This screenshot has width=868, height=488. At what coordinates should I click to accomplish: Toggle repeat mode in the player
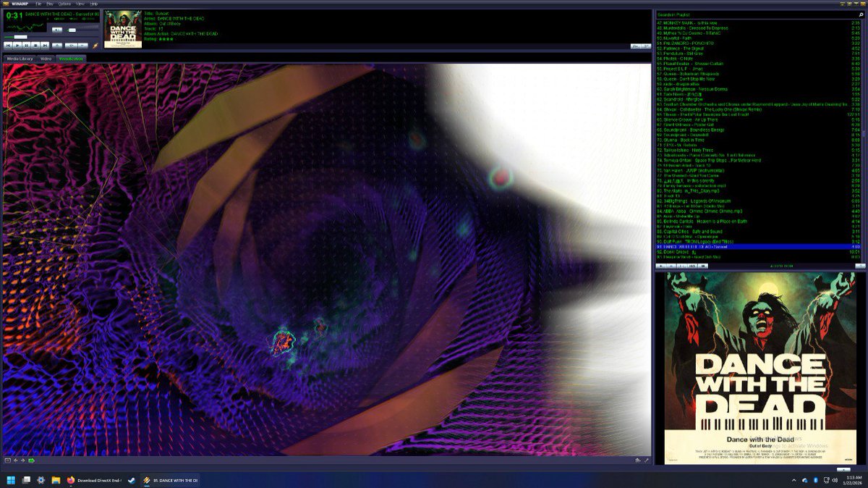(83, 45)
